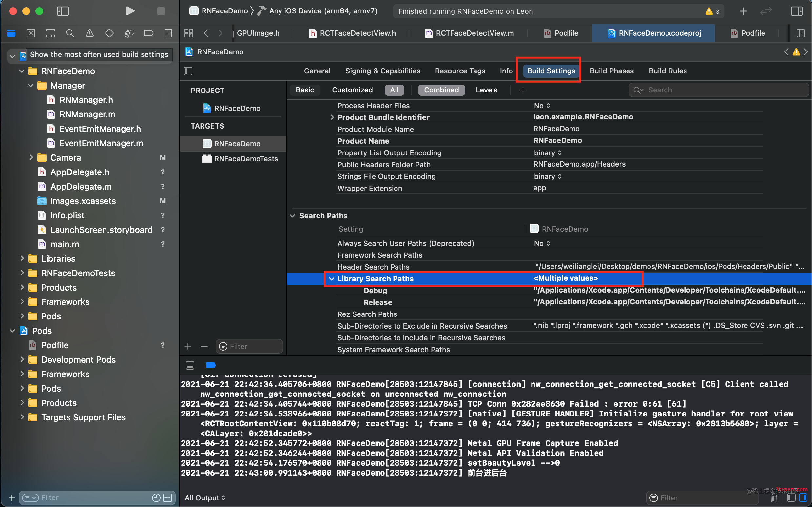Viewport: 812px width, 507px height.
Task: Select the Basic build settings filter
Action: pos(304,90)
